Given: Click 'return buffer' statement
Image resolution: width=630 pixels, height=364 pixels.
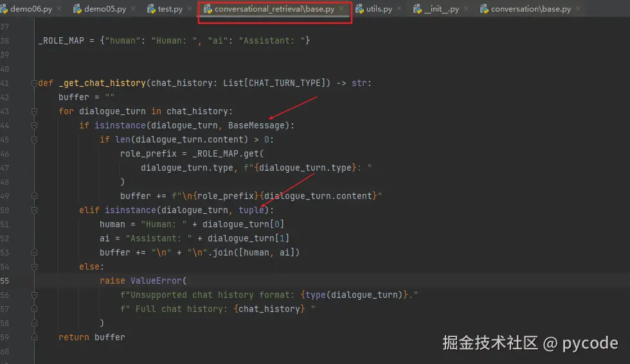Looking at the screenshot, I should 92,337.
